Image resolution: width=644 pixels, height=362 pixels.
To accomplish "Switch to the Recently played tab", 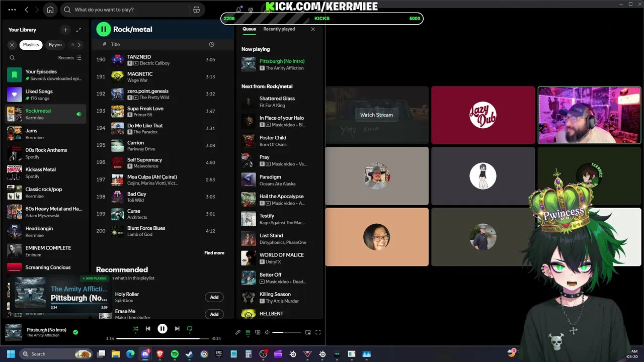I will click(279, 29).
